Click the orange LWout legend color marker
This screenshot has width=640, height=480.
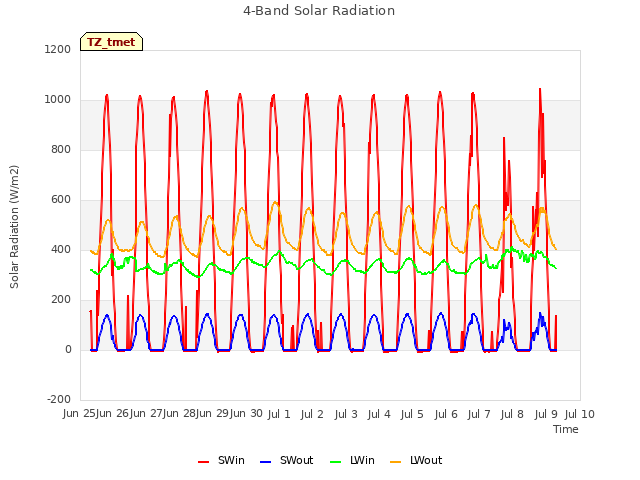[396, 462]
